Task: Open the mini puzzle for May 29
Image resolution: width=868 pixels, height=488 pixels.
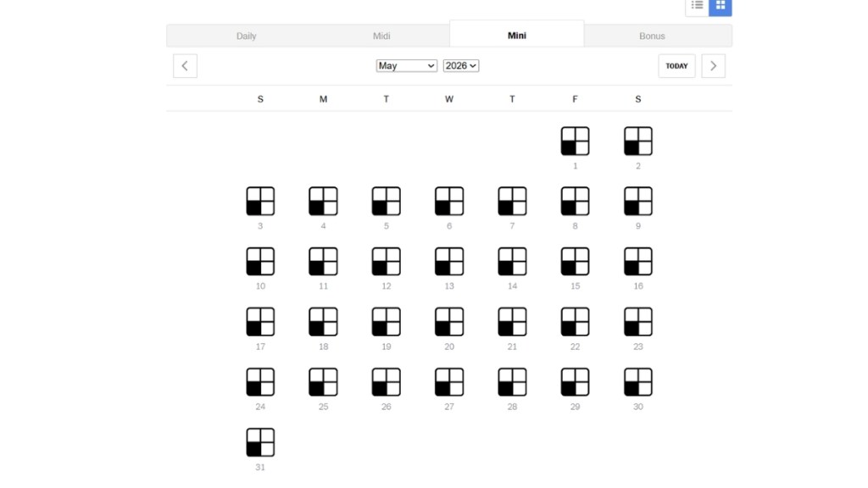Action: coord(575,382)
